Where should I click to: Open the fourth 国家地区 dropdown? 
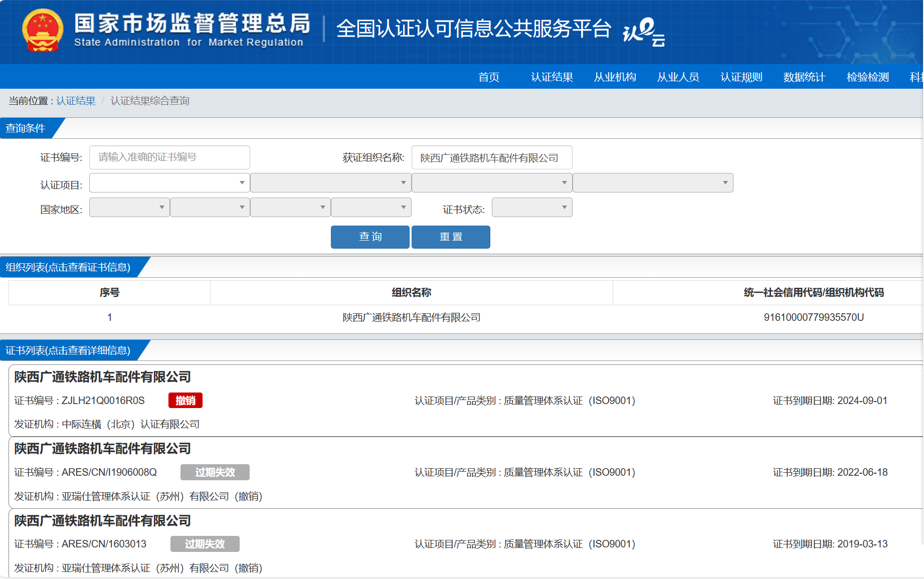pos(371,207)
